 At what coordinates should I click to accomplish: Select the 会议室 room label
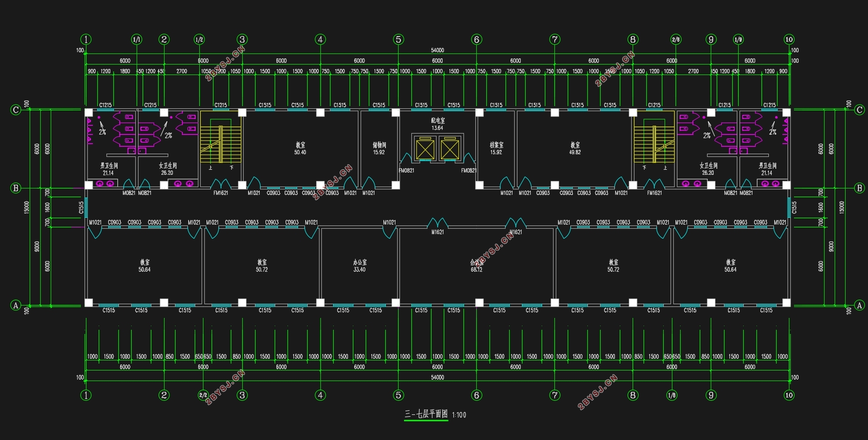[x=477, y=263]
